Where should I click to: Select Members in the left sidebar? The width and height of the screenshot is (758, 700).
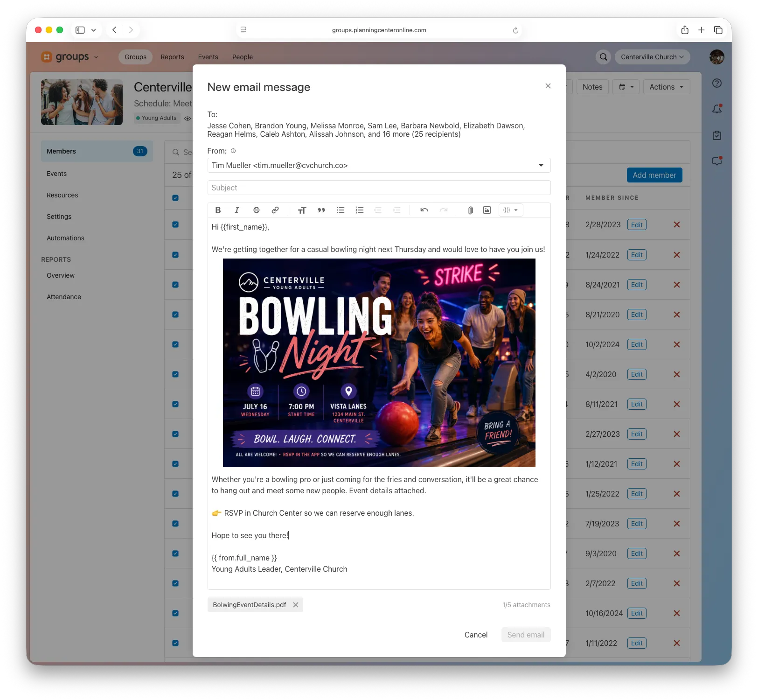[97, 151]
